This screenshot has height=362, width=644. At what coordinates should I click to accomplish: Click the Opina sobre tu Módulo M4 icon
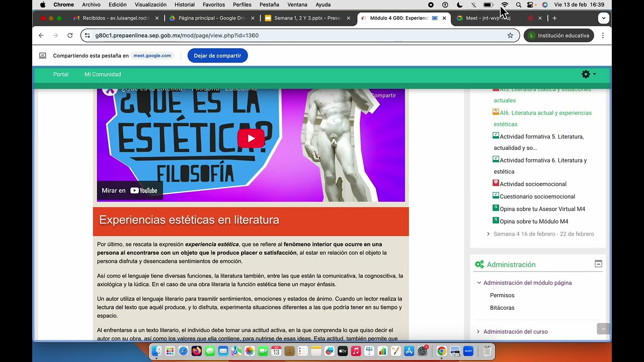click(496, 220)
